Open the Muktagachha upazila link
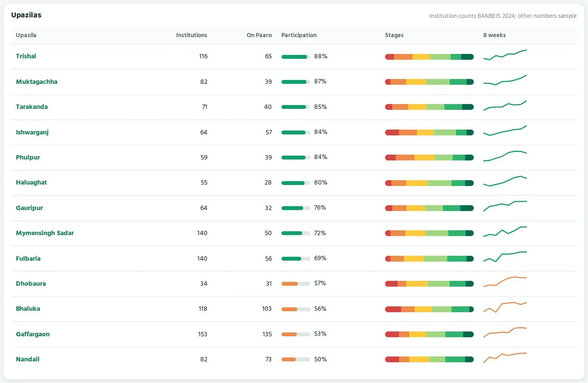Image resolution: width=588 pixels, height=383 pixels. (x=36, y=82)
